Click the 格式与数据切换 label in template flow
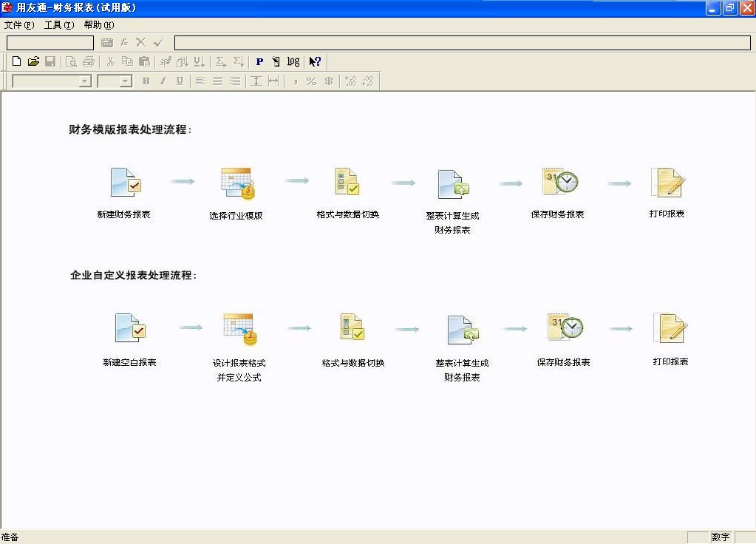 point(347,214)
